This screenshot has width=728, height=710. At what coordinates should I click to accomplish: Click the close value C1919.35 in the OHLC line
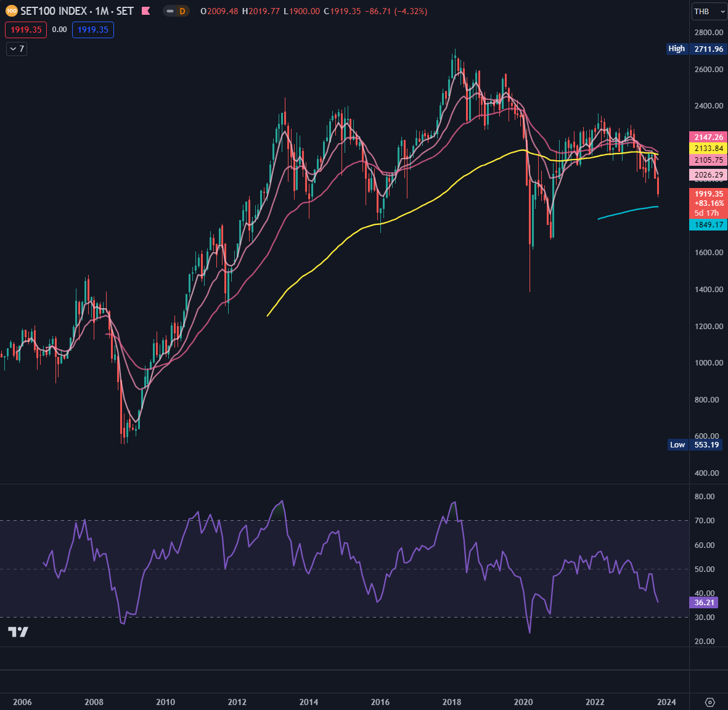342,11
